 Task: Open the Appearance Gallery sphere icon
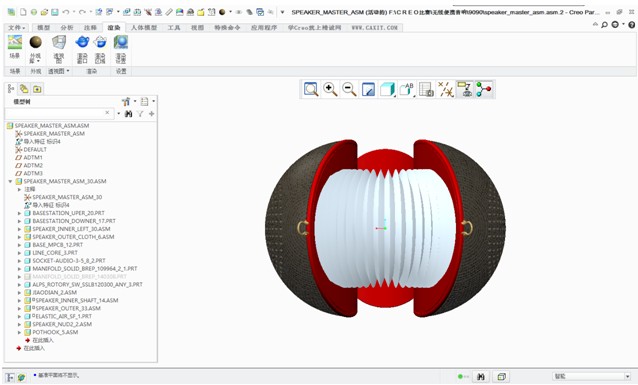point(35,49)
